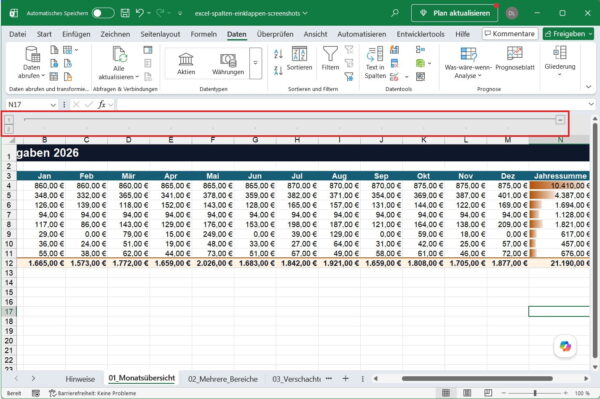Collapse column group with minus button
The image size is (600, 399).
click(560, 120)
